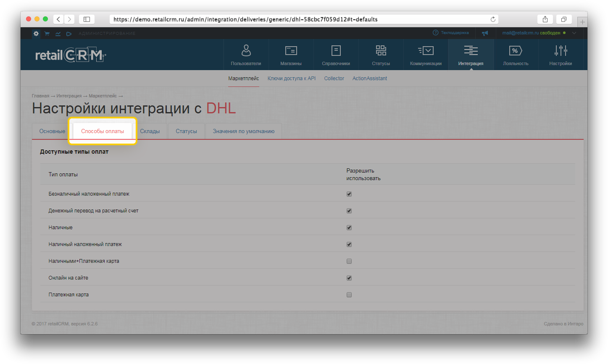Click the Сделано в Интаро footer link
This screenshot has height=364, width=608.
pos(563,324)
